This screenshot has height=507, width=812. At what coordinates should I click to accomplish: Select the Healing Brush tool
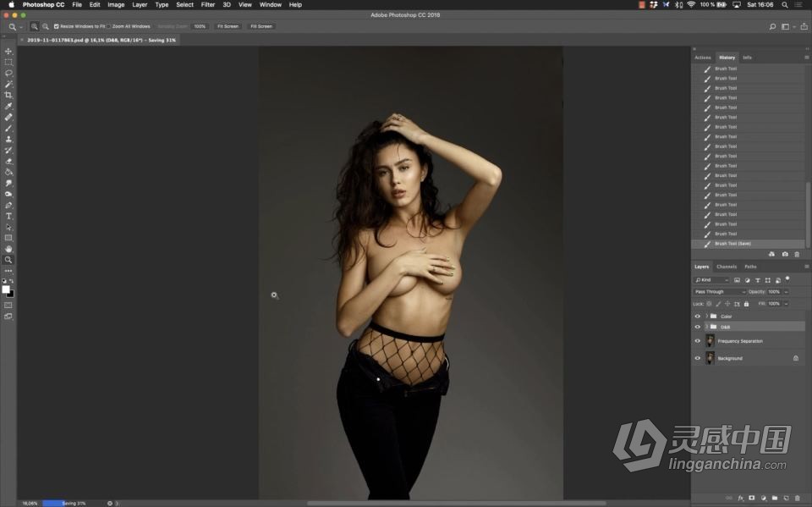8,117
